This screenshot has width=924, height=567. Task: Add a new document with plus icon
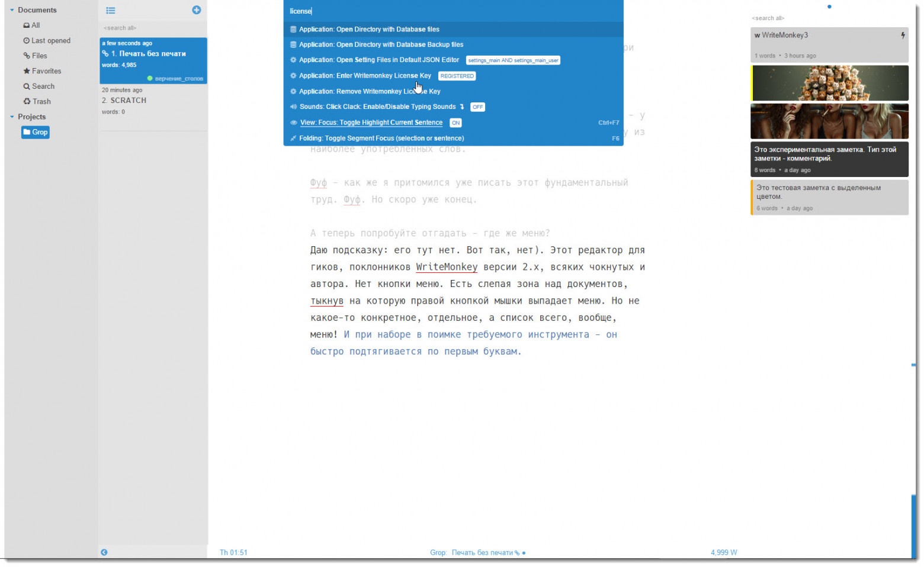coord(197,9)
